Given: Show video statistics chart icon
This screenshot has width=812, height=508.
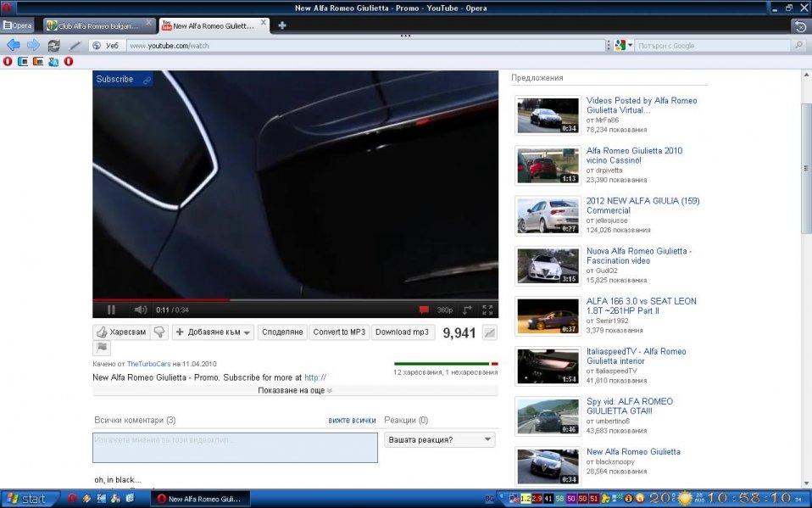Looking at the screenshot, I should point(489,332).
